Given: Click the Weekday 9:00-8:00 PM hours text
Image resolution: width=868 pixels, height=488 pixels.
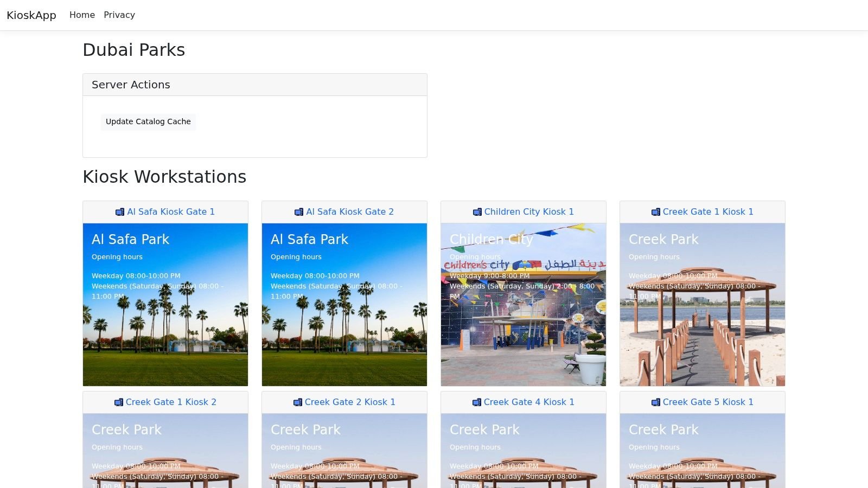Looking at the screenshot, I should coord(490,276).
